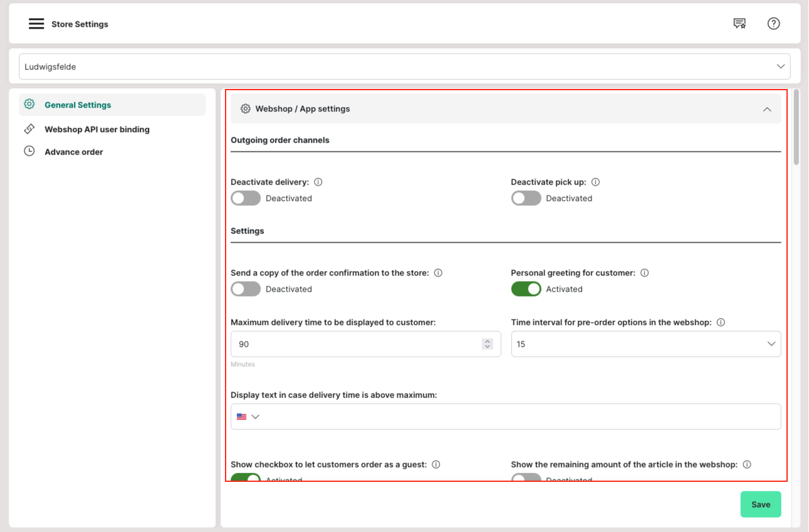Viewport: 809px width, 532px height.
Task: Click info icon beside Deactivate pick up
Action: tap(596, 182)
